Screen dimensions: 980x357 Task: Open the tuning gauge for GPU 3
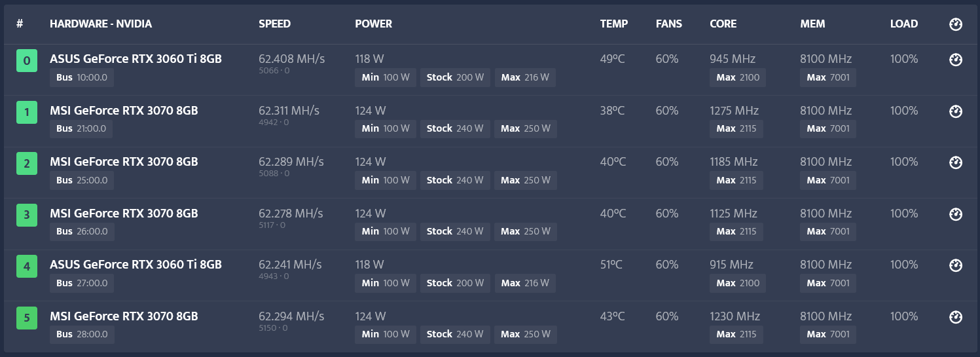click(955, 214)
